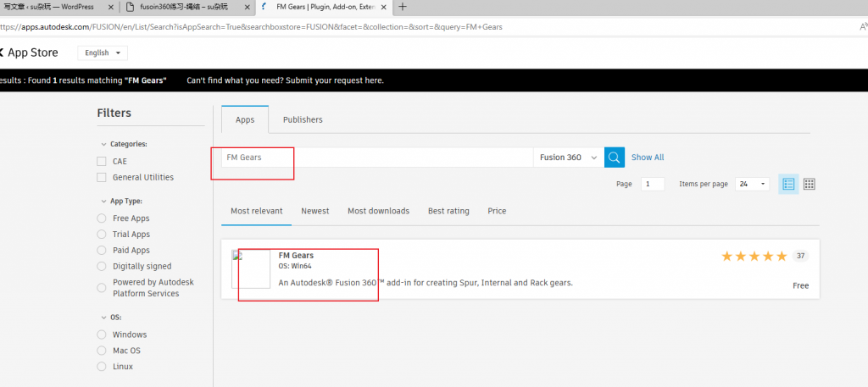
Task: Sort by Most relevant
Action: point(256,211)
